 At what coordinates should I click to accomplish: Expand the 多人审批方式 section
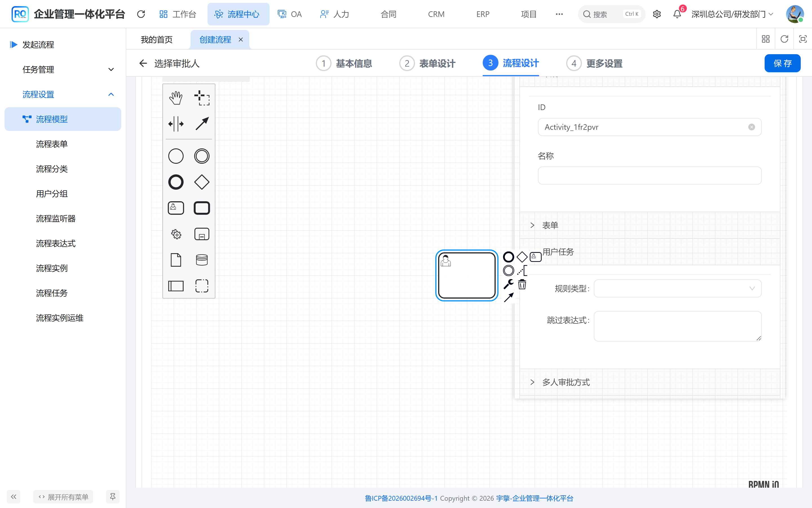649,382
